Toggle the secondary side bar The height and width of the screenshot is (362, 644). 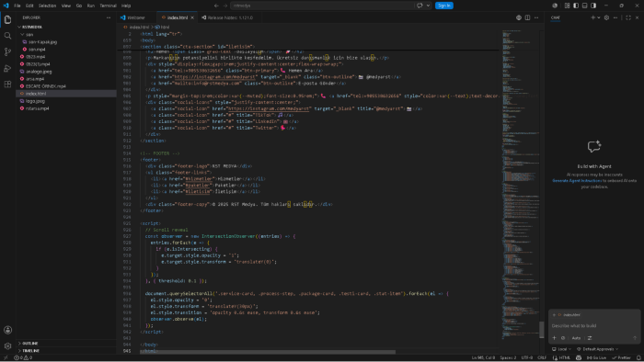pos(593,6)
